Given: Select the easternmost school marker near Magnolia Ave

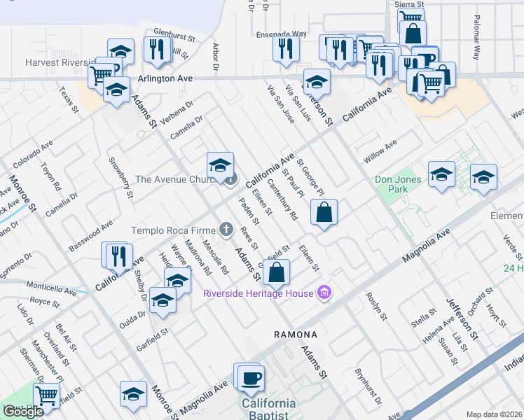Looking at the screenshot, I should (483, 177).
